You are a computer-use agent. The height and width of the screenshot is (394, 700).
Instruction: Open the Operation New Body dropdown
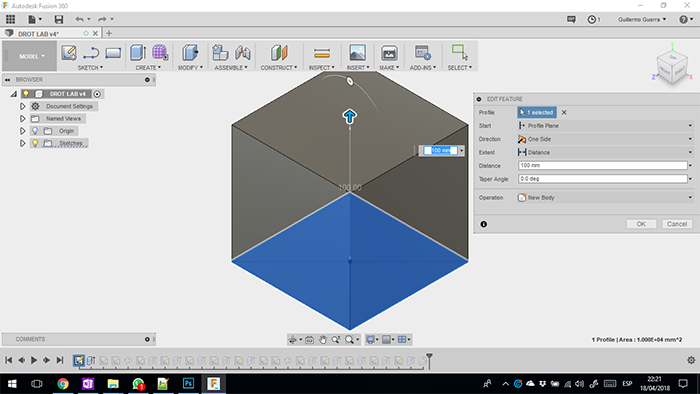pyautogui.click(x=605, y=197)
